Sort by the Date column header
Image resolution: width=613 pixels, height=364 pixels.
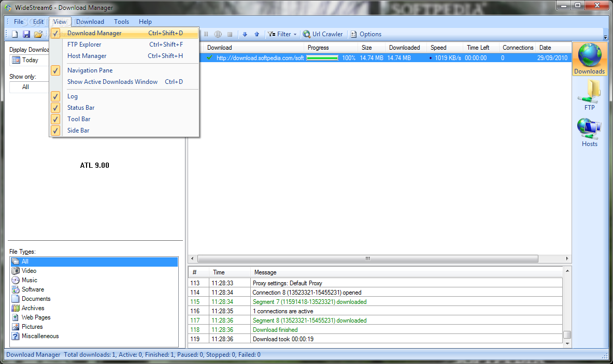(553, 48)
